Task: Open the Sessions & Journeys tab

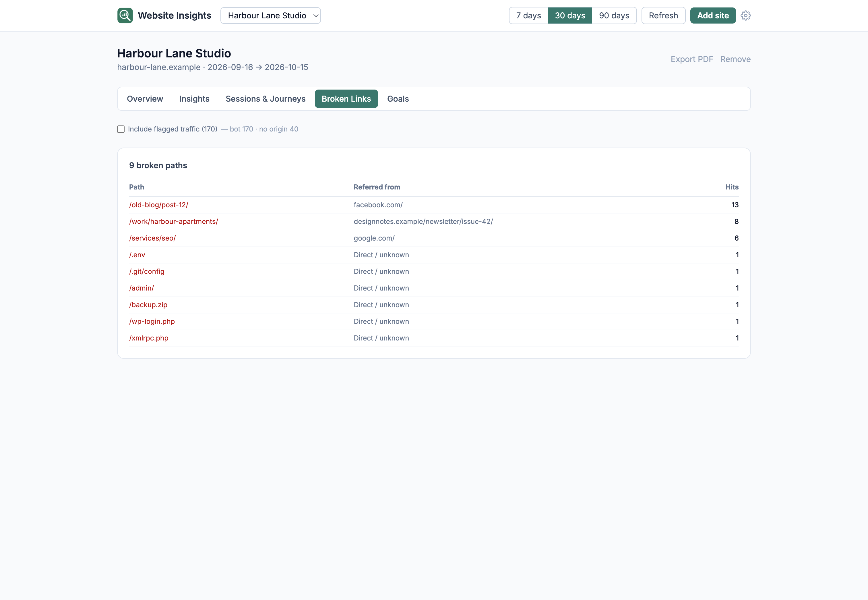Action: pos(266,99)
